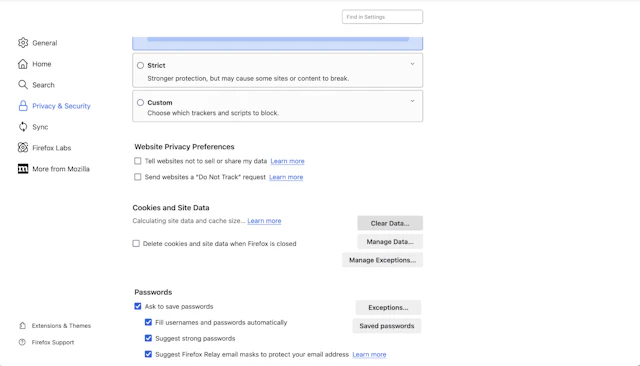
Task: Select the Strict protection radio button
Action: point(140,65)
